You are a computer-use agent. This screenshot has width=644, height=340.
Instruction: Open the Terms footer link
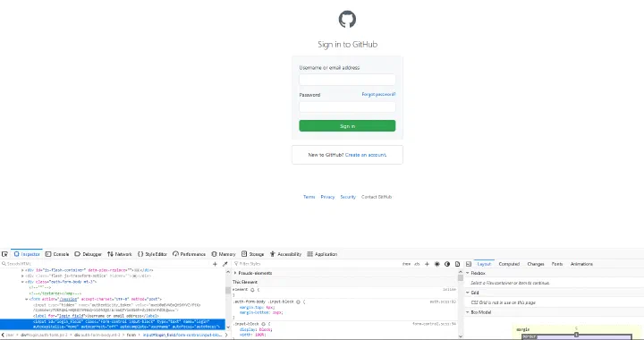309,197
